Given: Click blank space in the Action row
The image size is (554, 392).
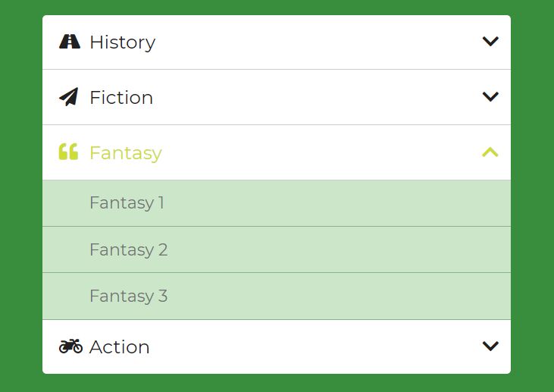Looking at the screenshot, I should (318, 347).
